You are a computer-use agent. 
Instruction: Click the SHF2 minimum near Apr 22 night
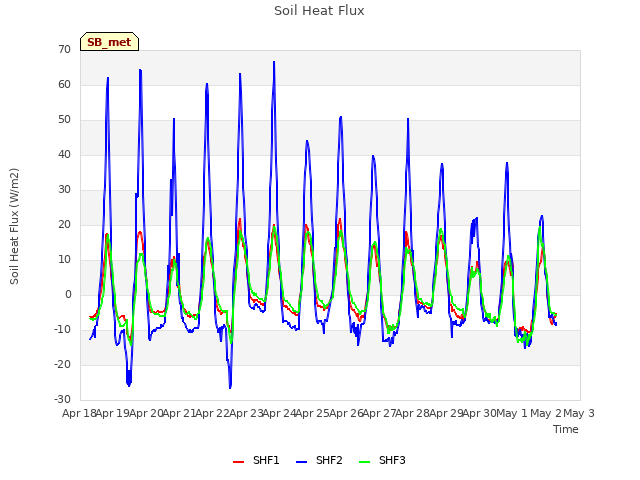click(x=230, y=387)
